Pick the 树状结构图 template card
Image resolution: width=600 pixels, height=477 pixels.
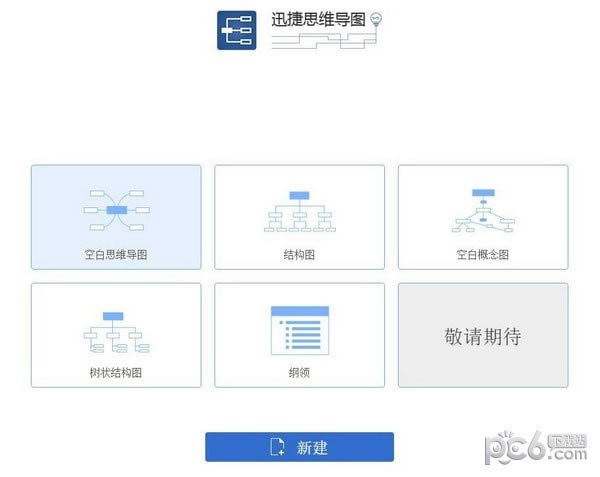click(x=116, y=335)
